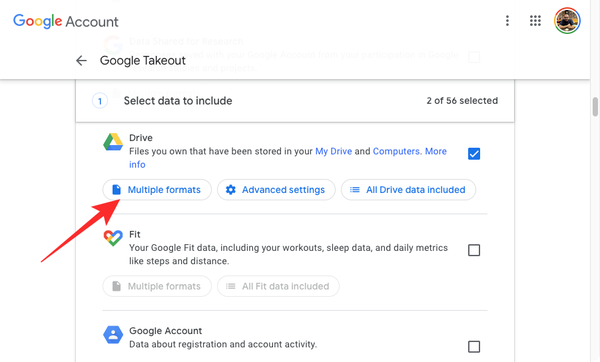
Task: Click 'Data about registration and account activity' text
Action: click(223, 344)
